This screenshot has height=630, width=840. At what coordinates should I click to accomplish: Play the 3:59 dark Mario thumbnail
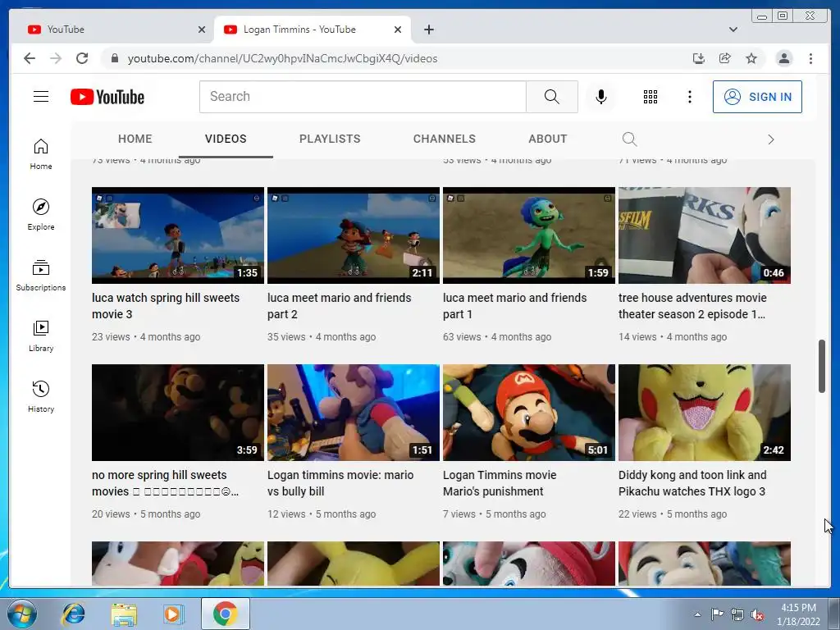click(x=178, y=413)
